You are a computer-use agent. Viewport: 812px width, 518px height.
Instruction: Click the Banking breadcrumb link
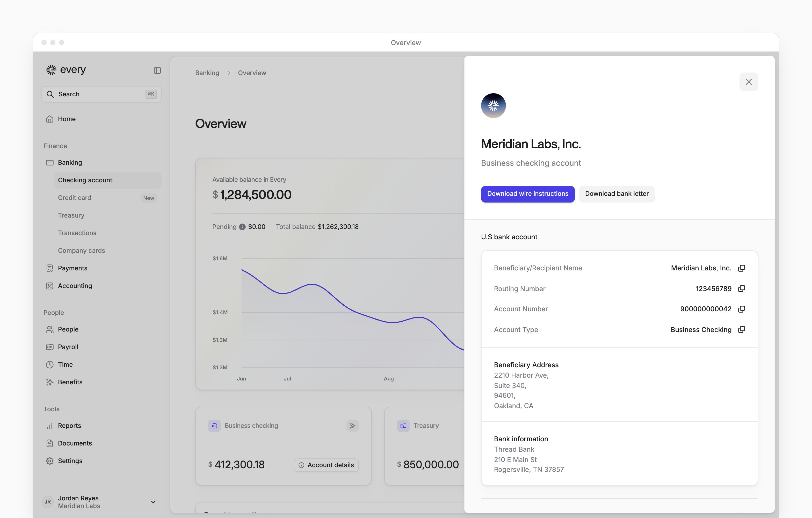[207, 73]
